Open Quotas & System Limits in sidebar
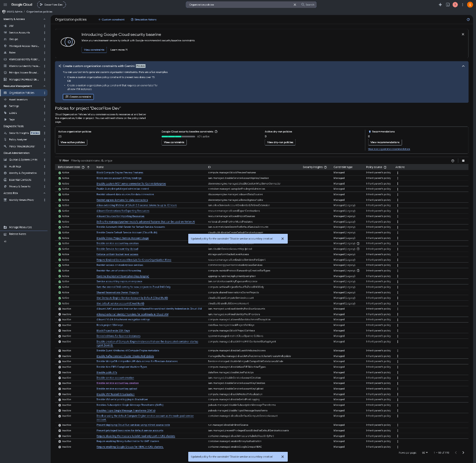This screenshot has width=476, height=463. click(23, 160)
